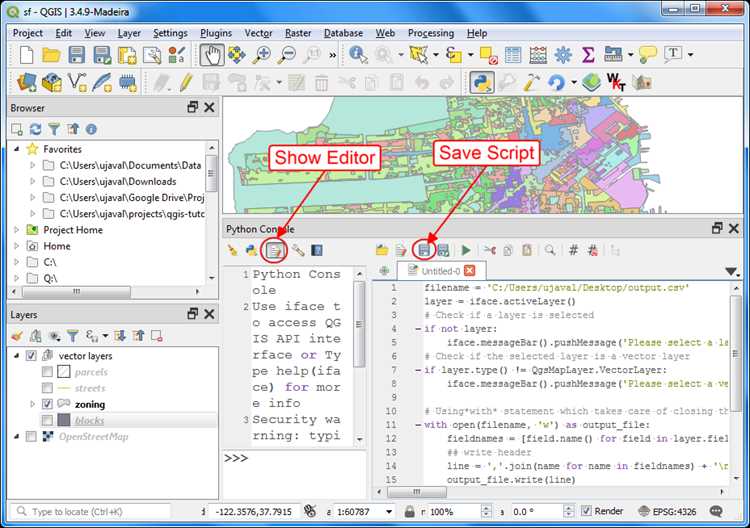Select the Pan Map hand tool
This screenshot has width=750, height=528.
[x=211, y=55]
